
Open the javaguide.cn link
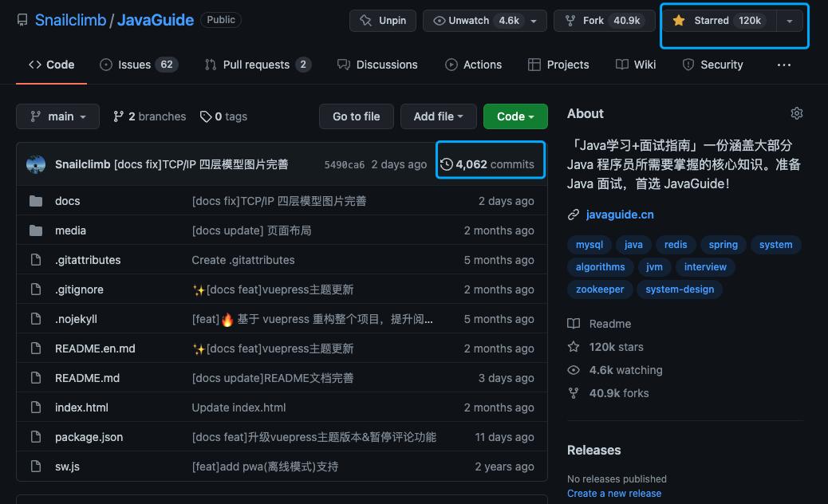tap(618, 214)
